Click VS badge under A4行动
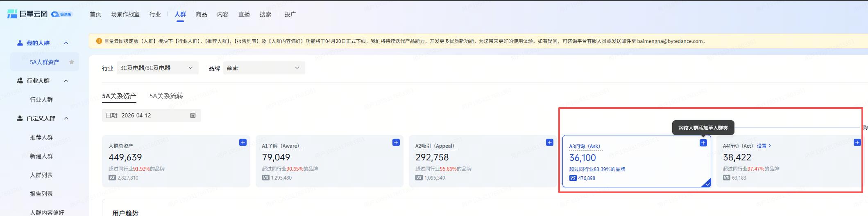This screenshot has width=868, height=216. (x=727, y=178)
